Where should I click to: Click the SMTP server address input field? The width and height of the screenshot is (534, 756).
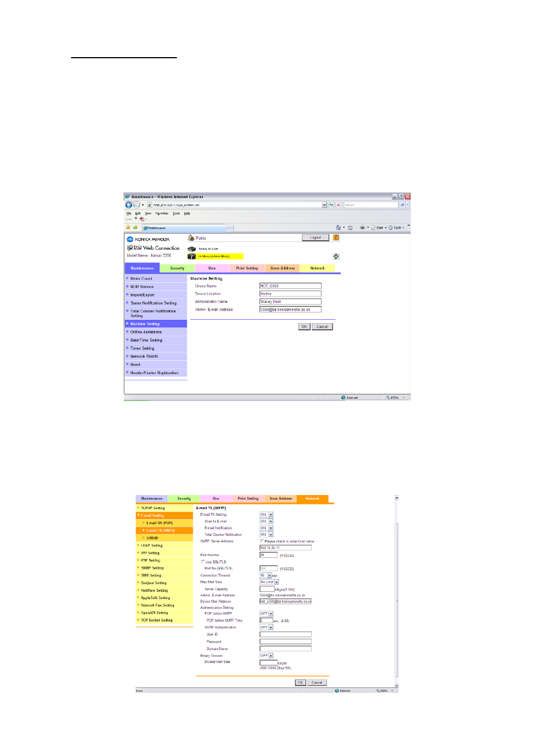click(x=285, y=548)
